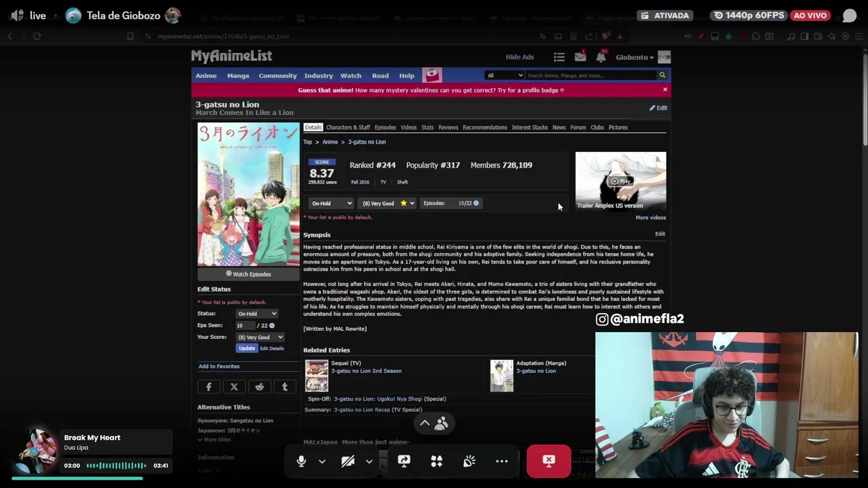The width and height of the screenshot is (868, 488).
Task: Toggle the camera on
Action: [x=348, y=461]
